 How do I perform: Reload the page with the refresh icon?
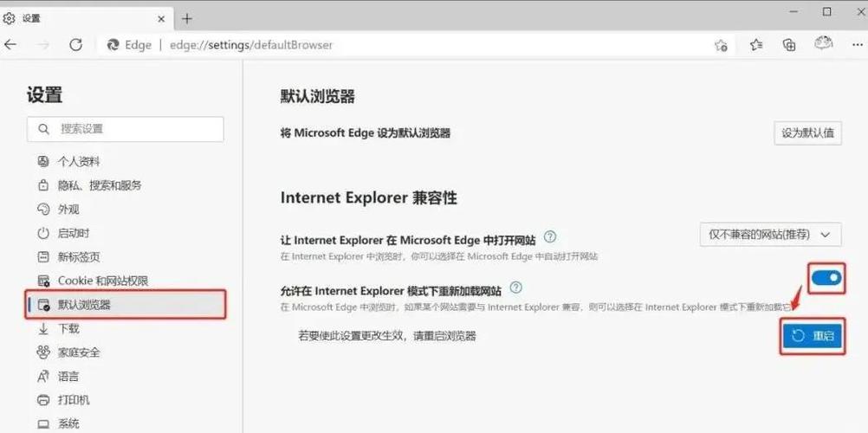point(76,45)
